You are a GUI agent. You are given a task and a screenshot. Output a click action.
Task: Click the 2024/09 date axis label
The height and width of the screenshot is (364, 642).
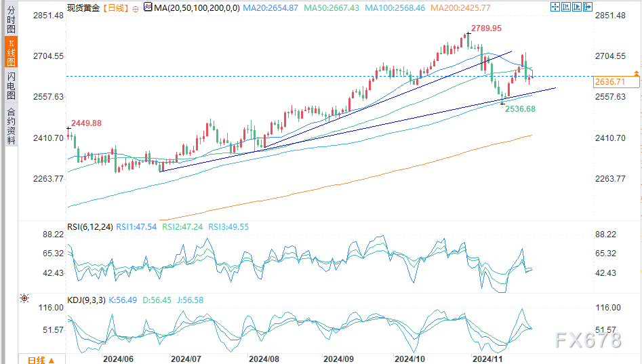pyautogui.click(x=338, y=359)
